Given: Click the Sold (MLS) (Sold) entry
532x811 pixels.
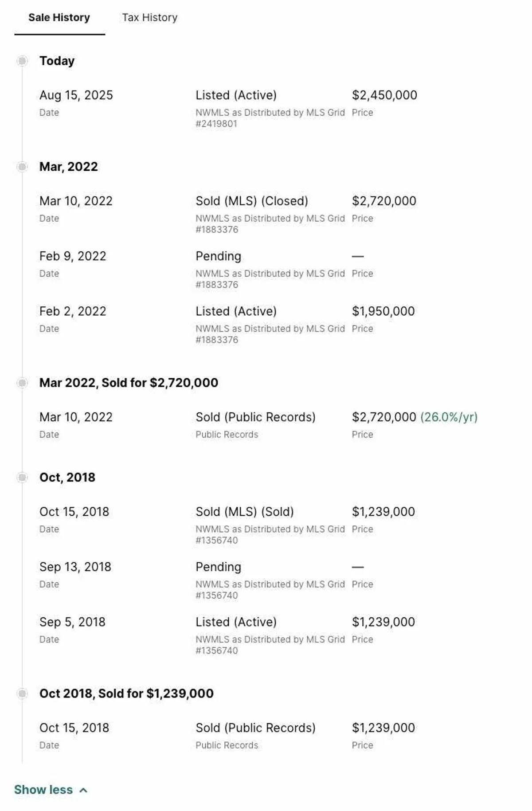Looking at the screenshot, I should [x=244, y=512].
